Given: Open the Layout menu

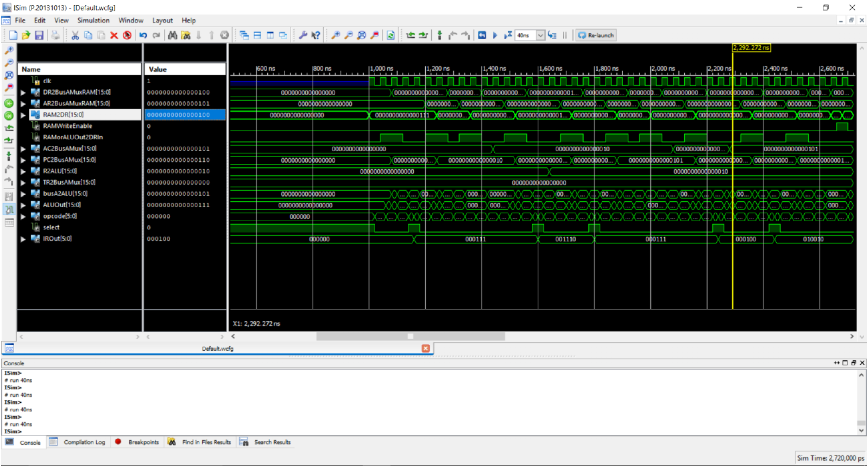Looking at the screenshot, I should point(162,20).
